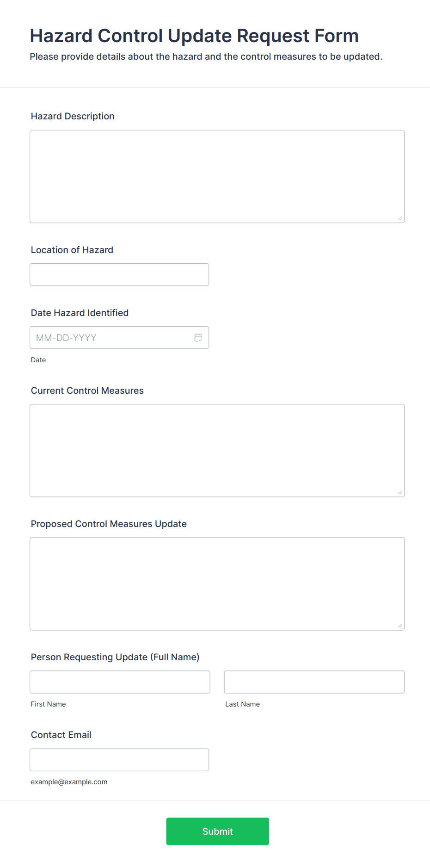Image resolution: width=430 pixels, height=868 pixels.
Task: Submit the hazard control form
Action: (x=218, y=831)
